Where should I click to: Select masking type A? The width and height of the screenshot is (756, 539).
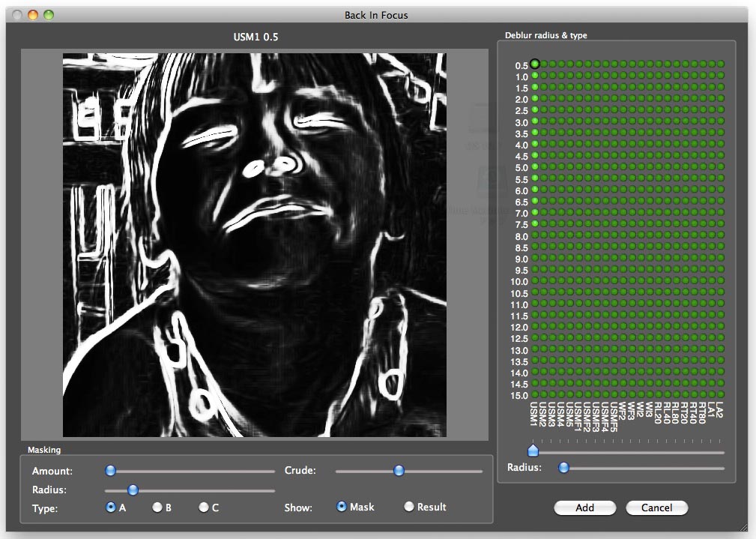(110, 508)
